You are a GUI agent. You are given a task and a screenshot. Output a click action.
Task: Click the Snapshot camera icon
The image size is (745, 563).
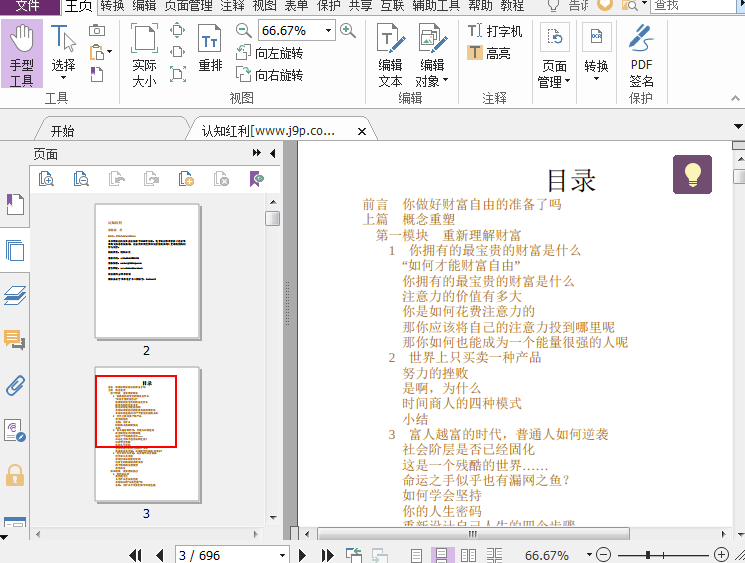pos(97,30)
